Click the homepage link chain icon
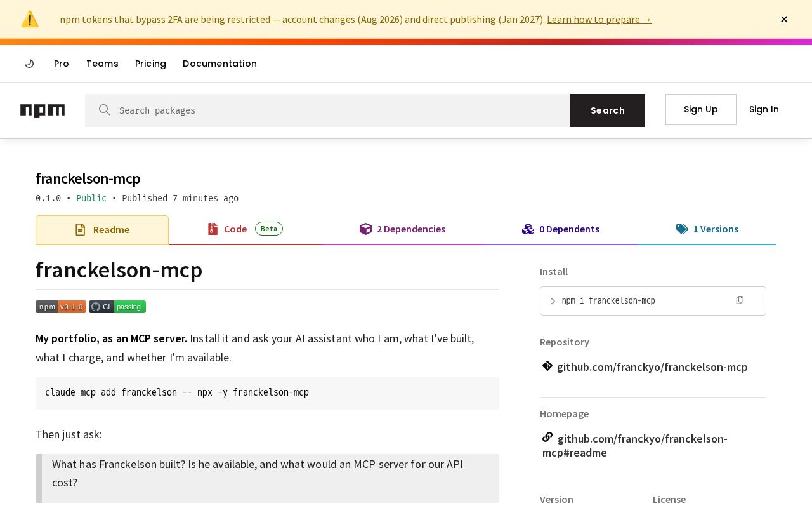This screenshot has height=508, width=812. (x=547, y=437)
